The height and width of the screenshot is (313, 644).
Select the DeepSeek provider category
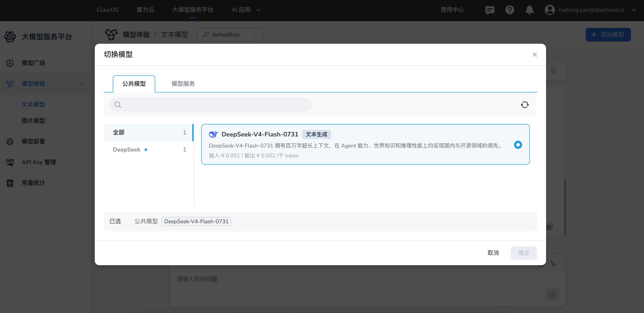148,150
